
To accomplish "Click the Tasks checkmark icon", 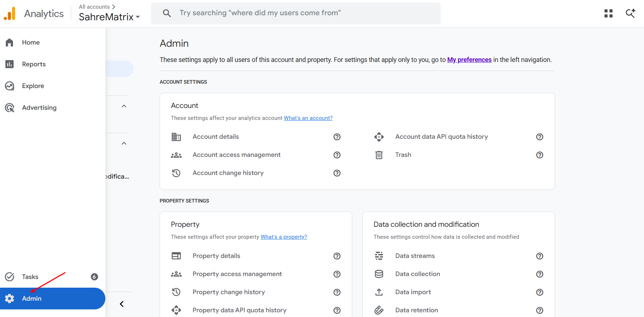I will (x=9, y=277).
